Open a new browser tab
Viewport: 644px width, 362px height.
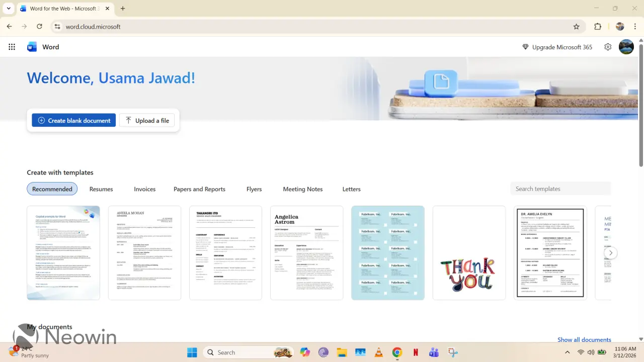123,9
